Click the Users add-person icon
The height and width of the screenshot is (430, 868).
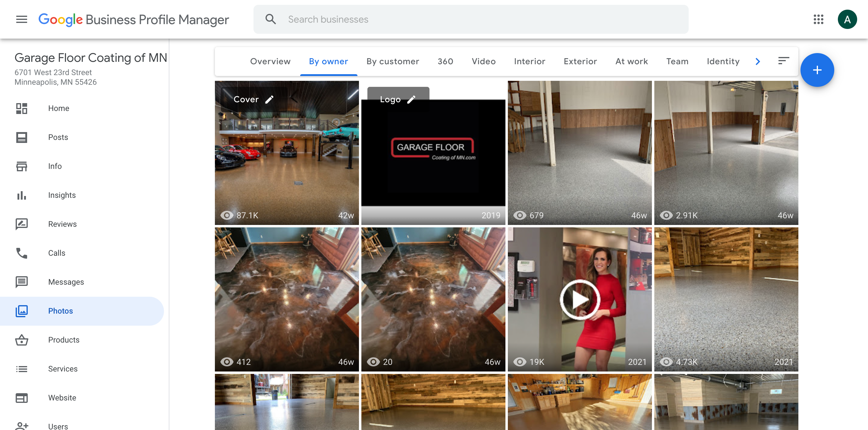(x=22, y=426)
